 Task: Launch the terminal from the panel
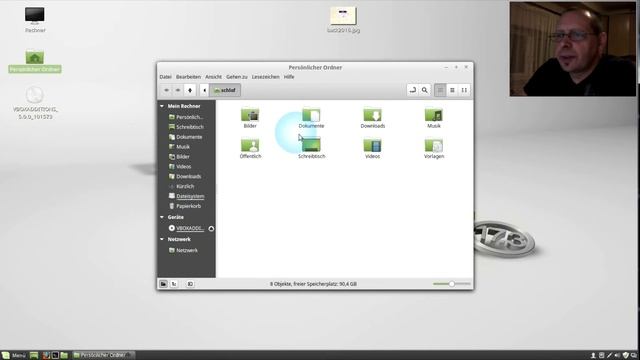coord(55,355)
